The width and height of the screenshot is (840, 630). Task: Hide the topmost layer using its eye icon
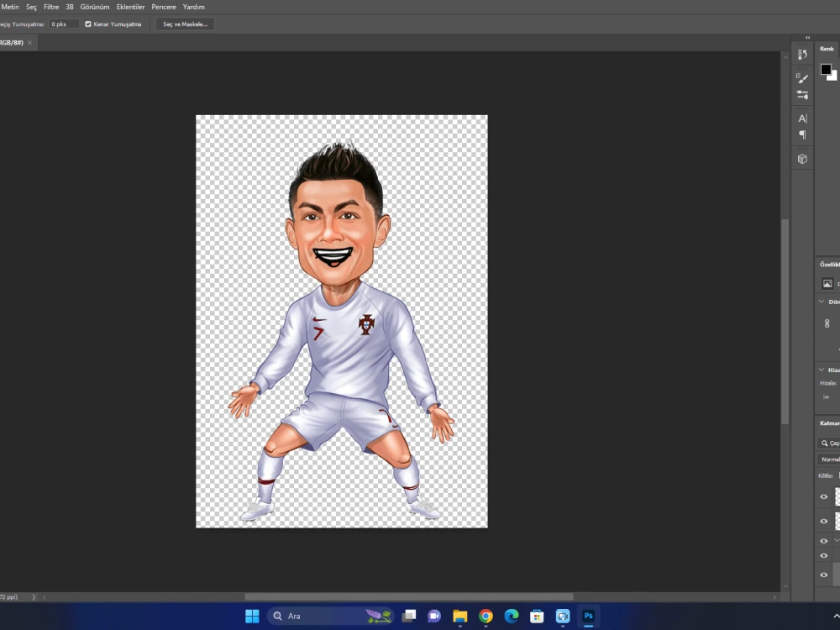point(824,496)
